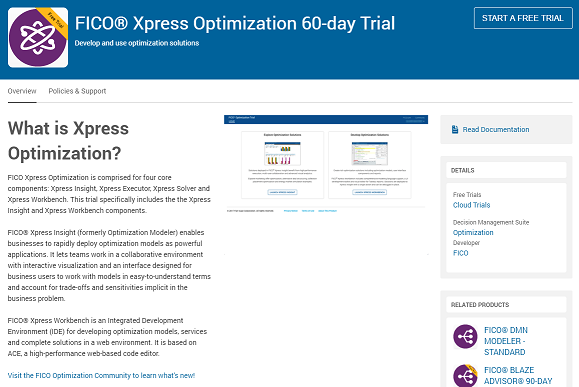This screenshot has height=387, width=579.
Task: Click the Read Documentation file icon
Action: click(x=455, y=129)
